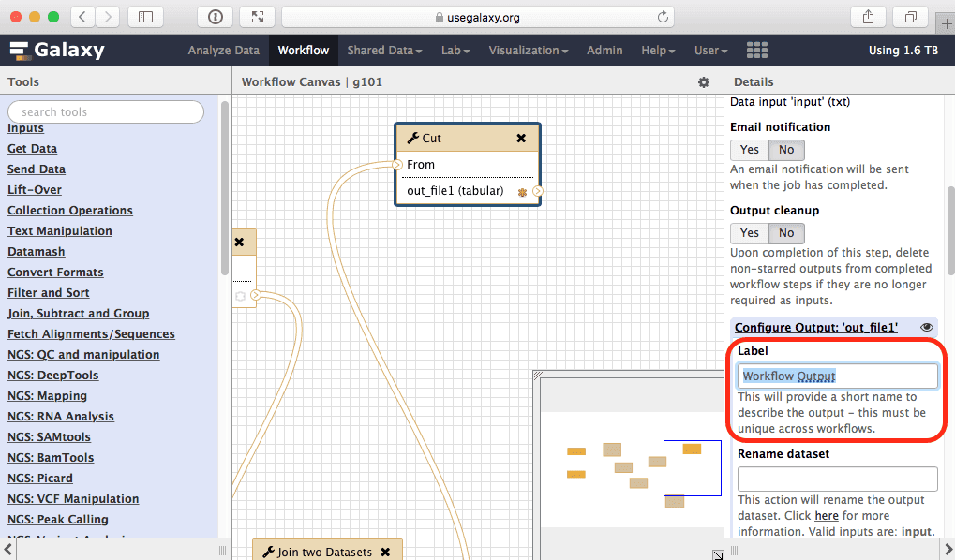
Task: Click the Rename dataset input field
Action: (837, 479)
